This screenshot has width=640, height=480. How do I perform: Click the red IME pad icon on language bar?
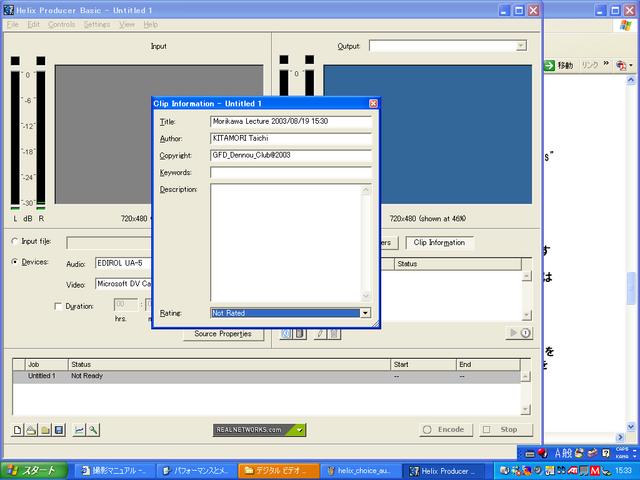(542, 453)
